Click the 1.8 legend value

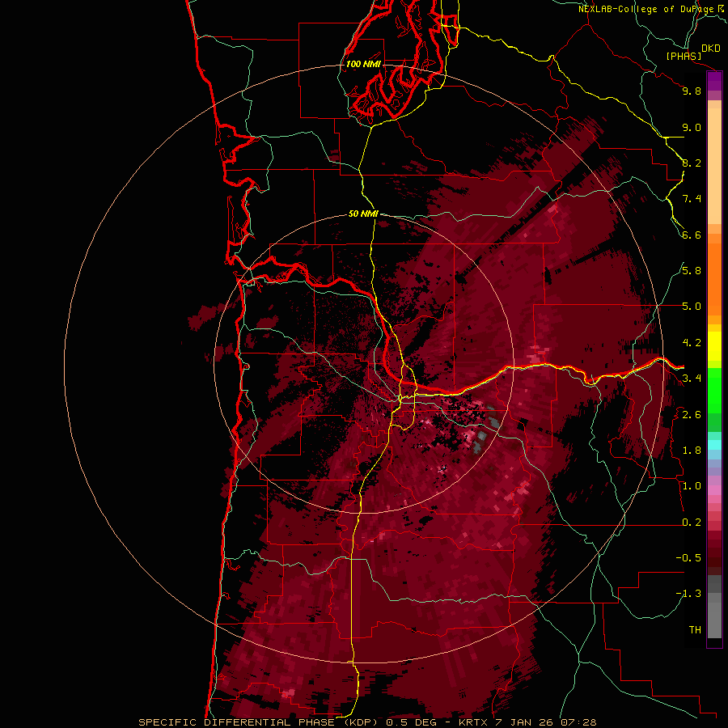tap(692, 451)
